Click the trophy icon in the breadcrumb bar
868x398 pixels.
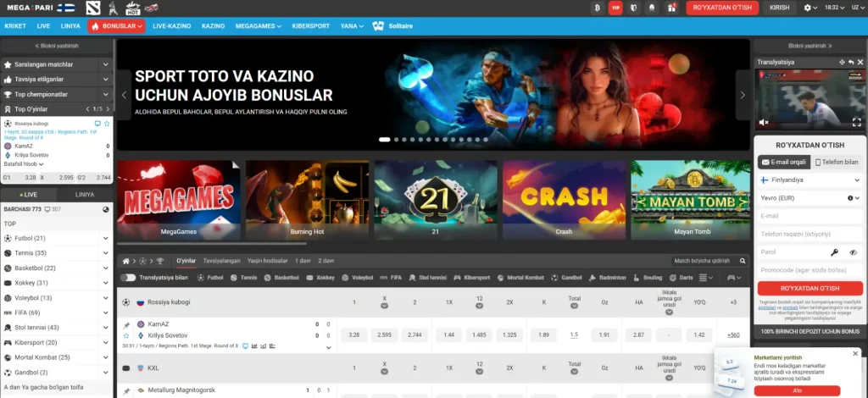click(160, 261)
